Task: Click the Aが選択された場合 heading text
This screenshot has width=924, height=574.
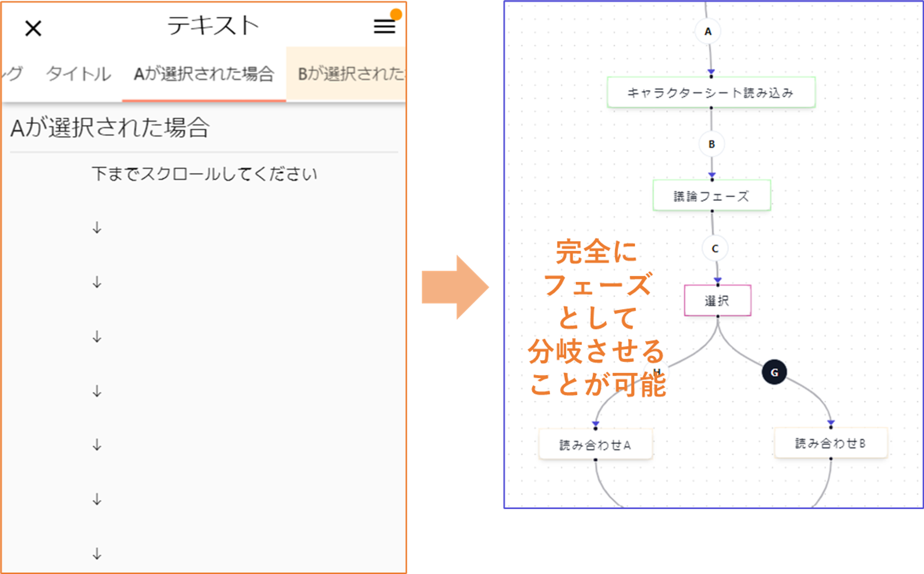Action: tap(110, 128)
